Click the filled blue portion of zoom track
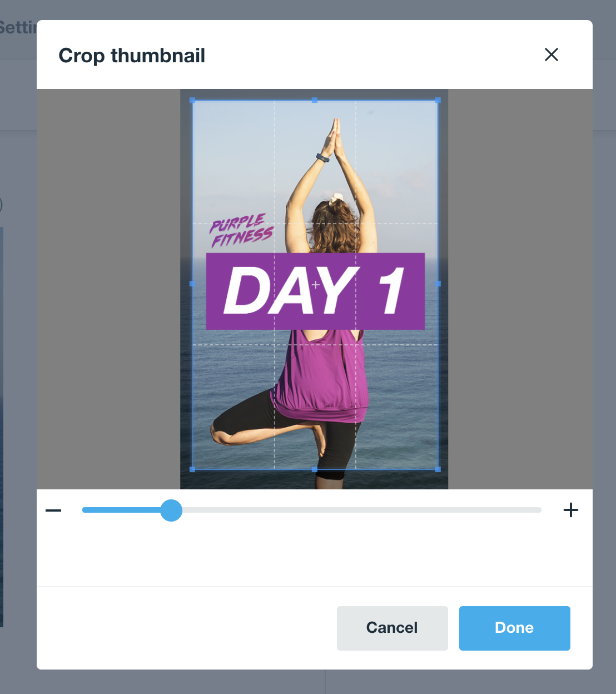The image size is (616, 694). pos(122,510)
